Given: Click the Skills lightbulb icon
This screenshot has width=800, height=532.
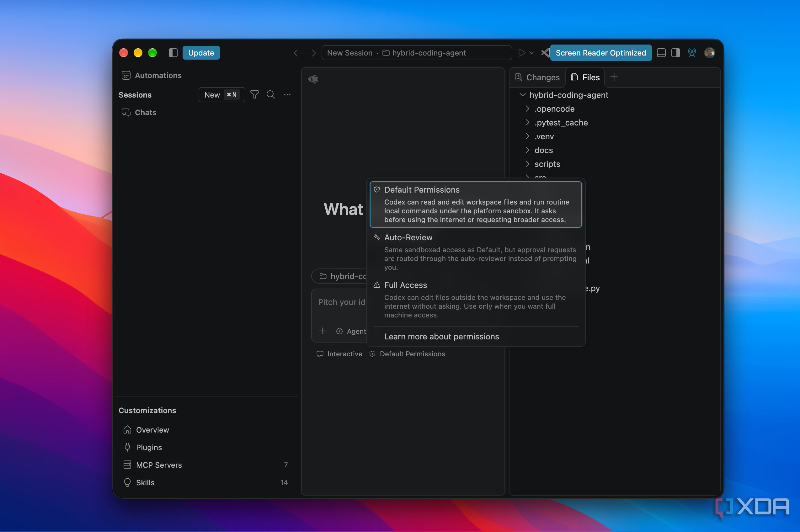Looking at the screenshot, I should 127,482.
